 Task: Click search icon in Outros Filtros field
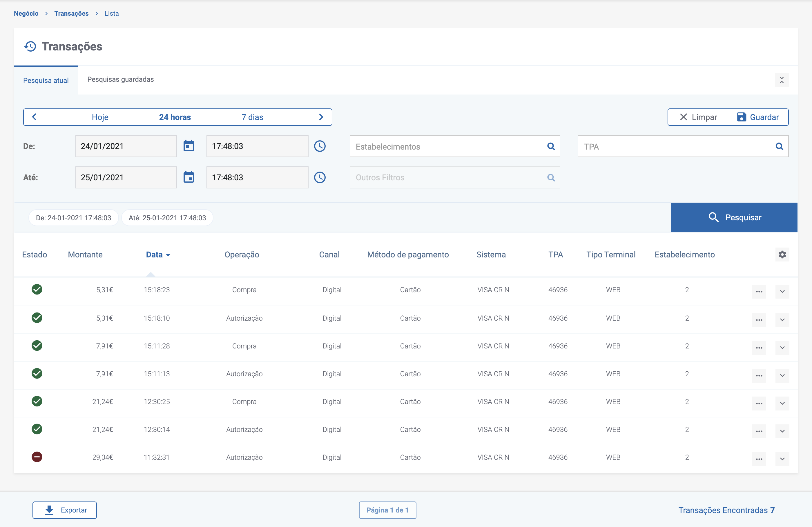click(x=551, y=177)
